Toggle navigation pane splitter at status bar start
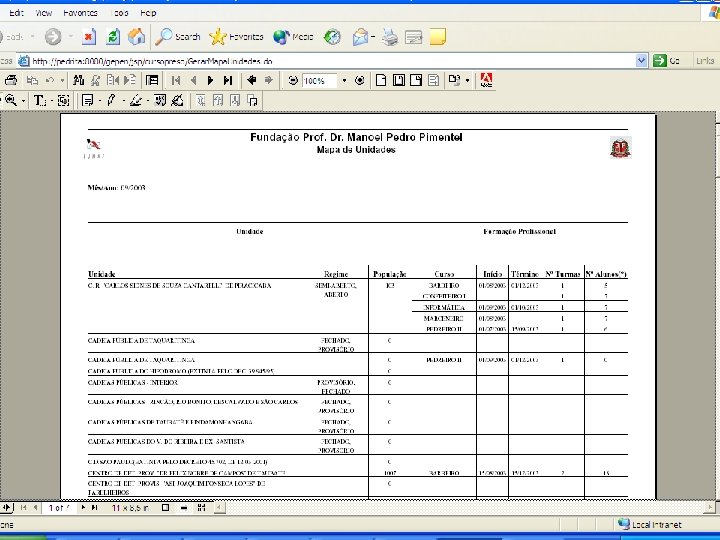Viewport: 720px width, 540px height. tap(6, 508)
